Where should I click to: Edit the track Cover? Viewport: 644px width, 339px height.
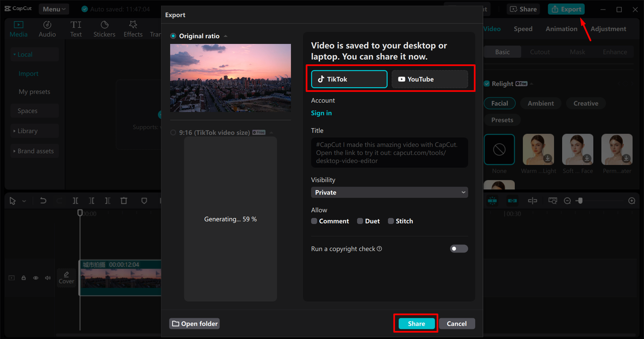[x=66, y=278]
